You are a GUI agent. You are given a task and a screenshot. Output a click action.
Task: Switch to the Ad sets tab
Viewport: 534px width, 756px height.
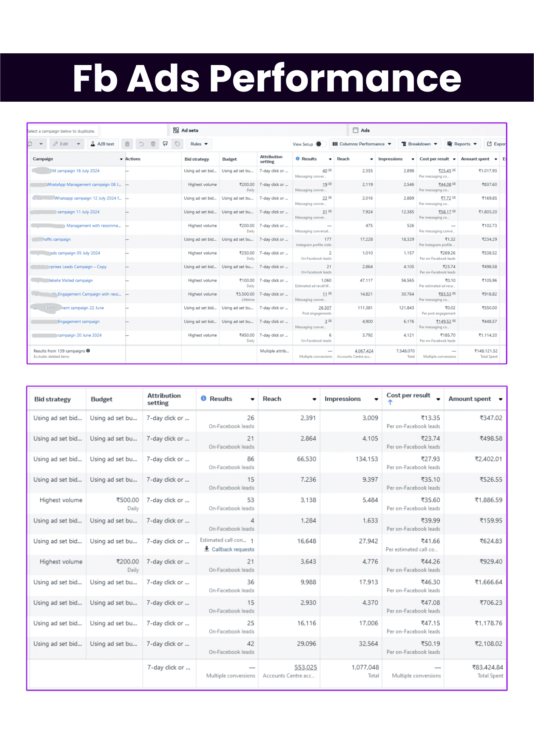(x=190, y=130)
